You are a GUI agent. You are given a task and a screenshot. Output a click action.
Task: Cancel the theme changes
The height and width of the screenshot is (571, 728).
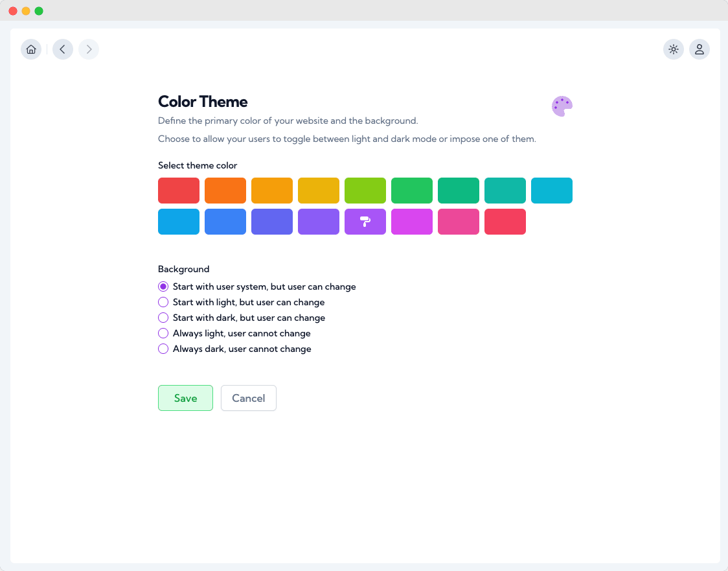click(248, 398)
